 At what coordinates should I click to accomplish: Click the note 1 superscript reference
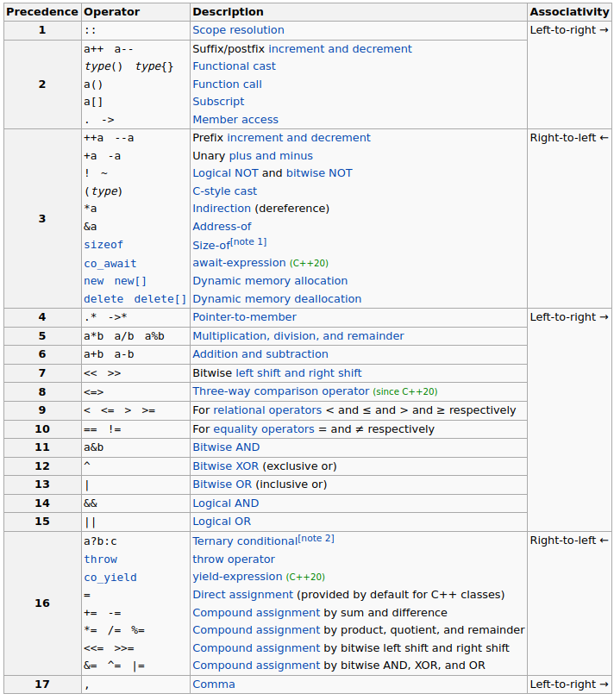248,241
